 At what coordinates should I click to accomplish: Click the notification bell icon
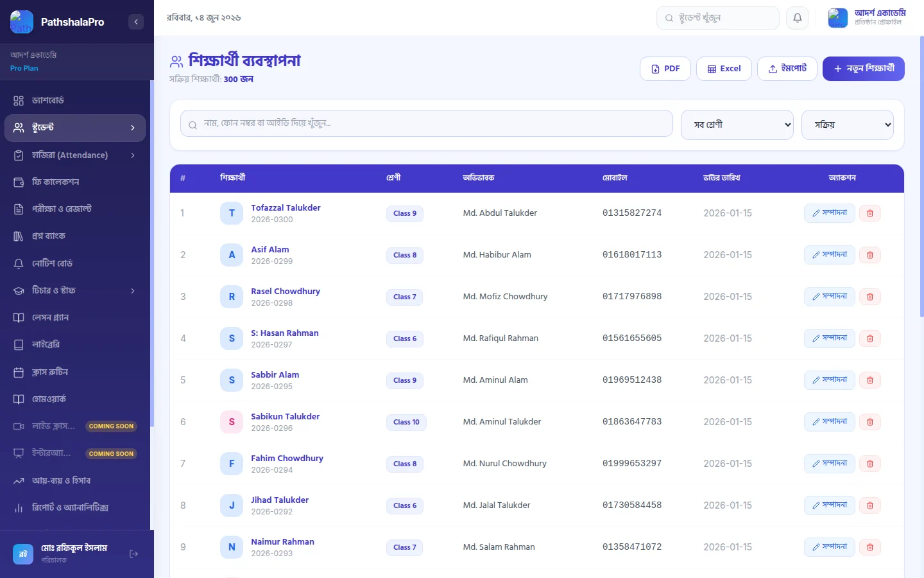pyautogui.click(x=798, y=18)
